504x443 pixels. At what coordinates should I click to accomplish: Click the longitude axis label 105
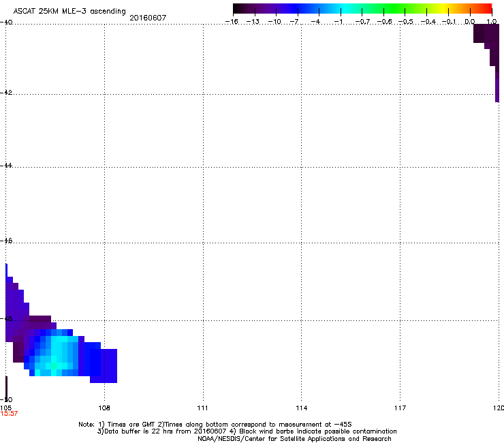5,408
